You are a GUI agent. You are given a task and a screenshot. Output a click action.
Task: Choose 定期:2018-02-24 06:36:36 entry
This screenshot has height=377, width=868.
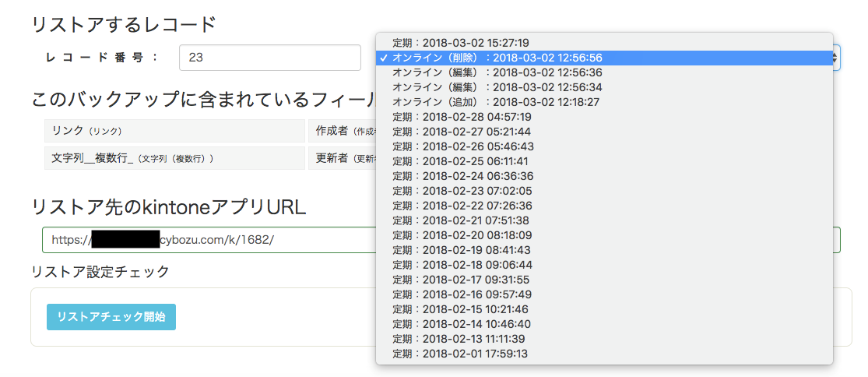(x=604, y=176)
